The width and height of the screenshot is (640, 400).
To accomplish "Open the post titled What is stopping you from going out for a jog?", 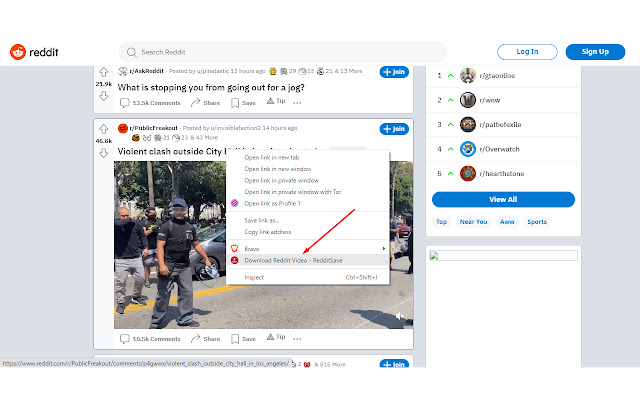I will click(211, 87).
